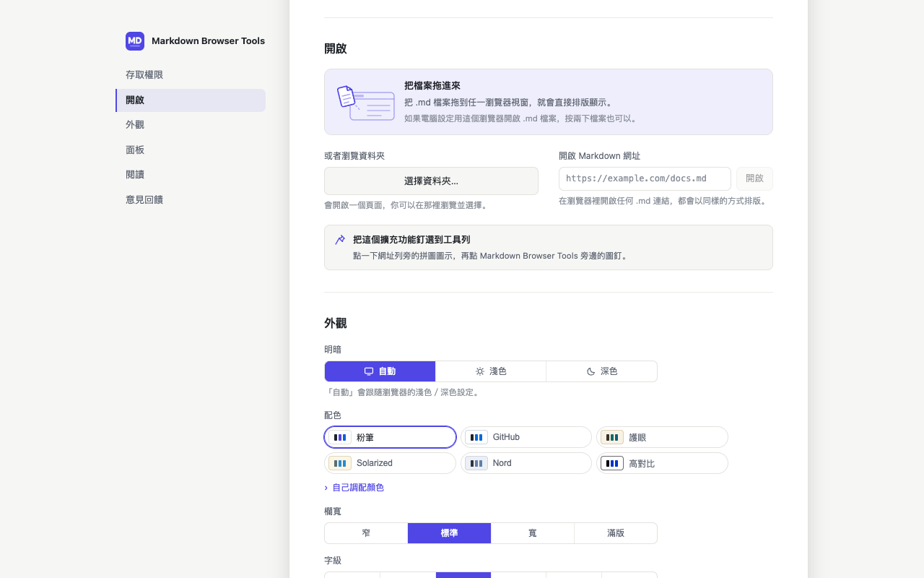
Task: Click the Solarized theme palette swatch icon
Action: 340,463
